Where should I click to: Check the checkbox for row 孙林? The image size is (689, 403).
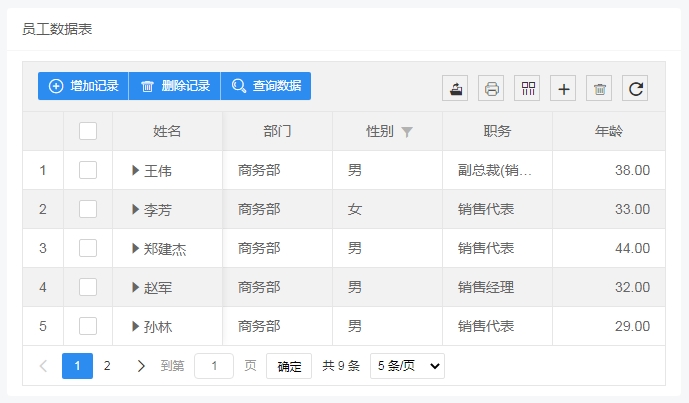pyautogui.click(x=88, y=327)
